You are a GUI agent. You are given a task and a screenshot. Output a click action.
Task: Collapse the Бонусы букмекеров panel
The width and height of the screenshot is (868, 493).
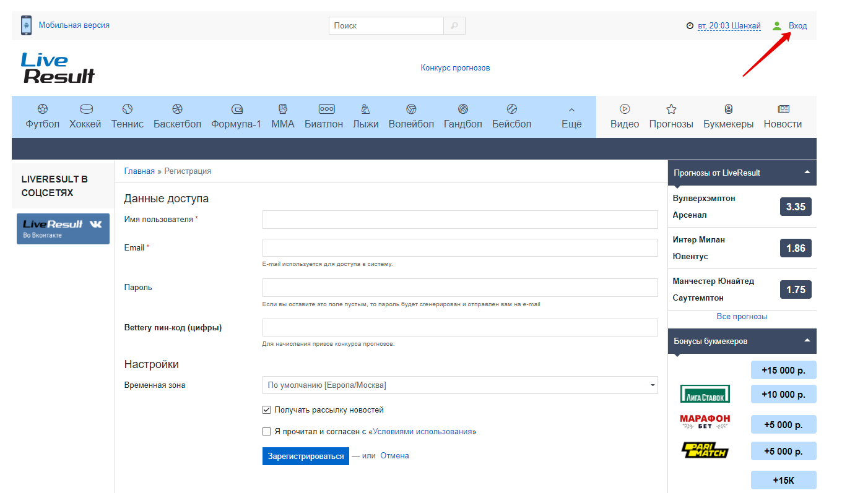tap(807, 341)
